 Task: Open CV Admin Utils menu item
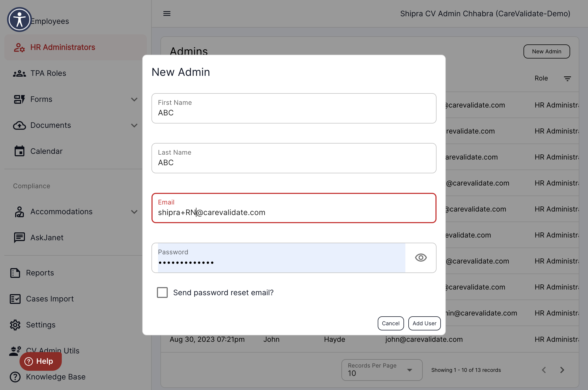[53, 351]
